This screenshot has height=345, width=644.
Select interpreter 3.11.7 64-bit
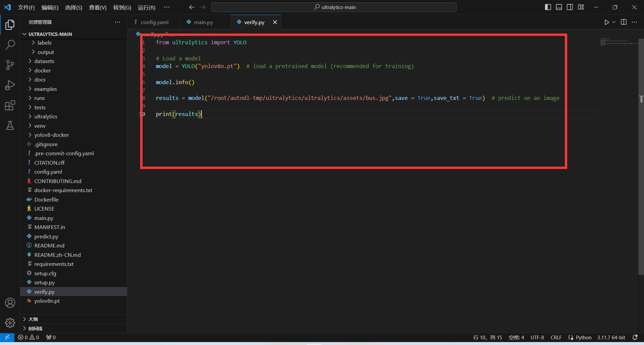(611, 337)
